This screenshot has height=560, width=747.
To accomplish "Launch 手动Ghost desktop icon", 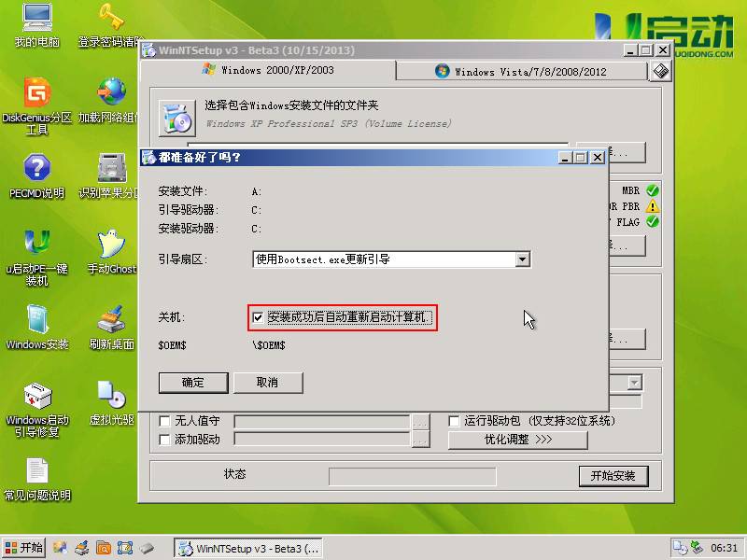I will [111, 252].
